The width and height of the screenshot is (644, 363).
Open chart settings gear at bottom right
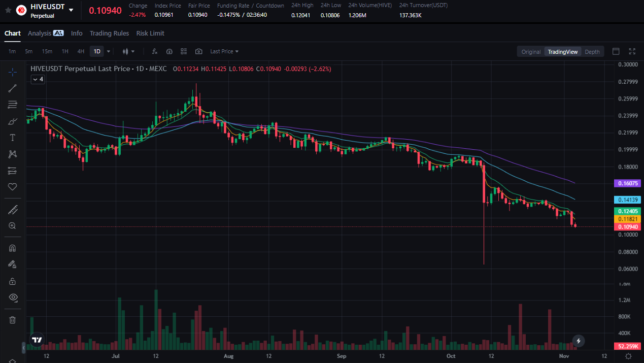click(x=628, y=356)
